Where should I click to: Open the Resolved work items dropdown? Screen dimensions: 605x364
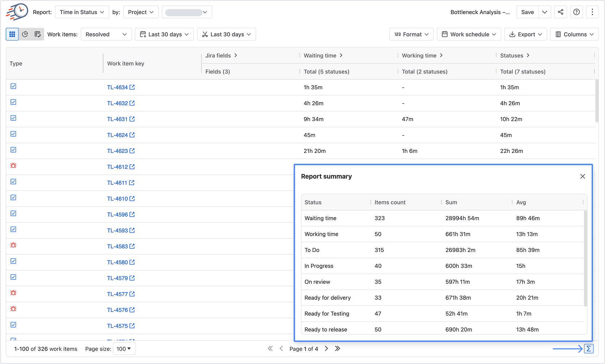[106, 34]
